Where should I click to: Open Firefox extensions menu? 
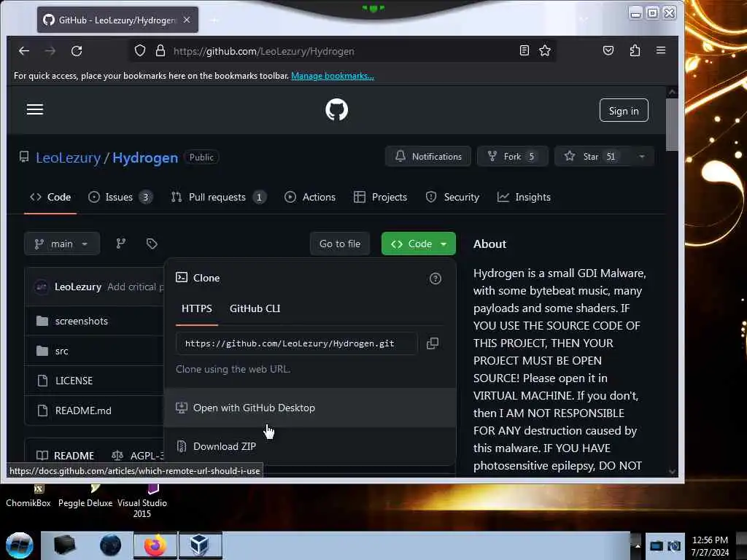coord(635,50)
